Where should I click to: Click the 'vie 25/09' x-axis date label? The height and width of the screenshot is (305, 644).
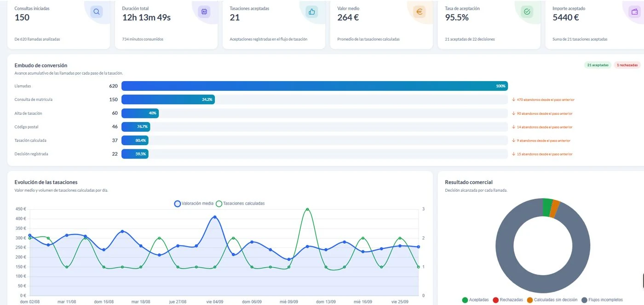(400, 302)
